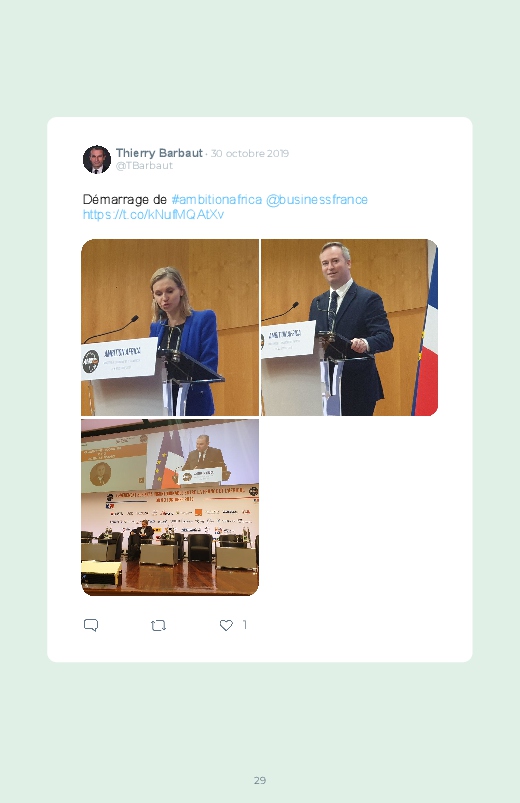Viewport: 520px width, 803px height.
Task: Follow the t.co/kNufMQAtXv link
Action: pyautogui.click(x=153, y=214)
